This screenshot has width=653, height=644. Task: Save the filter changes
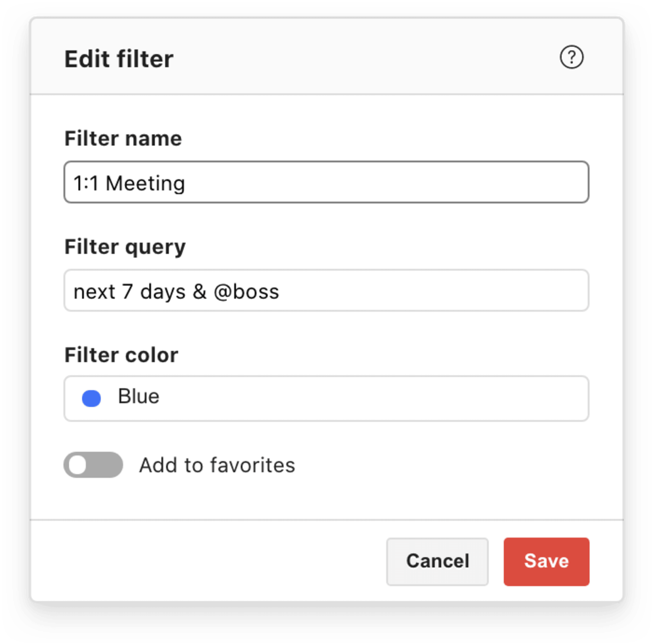546,562
